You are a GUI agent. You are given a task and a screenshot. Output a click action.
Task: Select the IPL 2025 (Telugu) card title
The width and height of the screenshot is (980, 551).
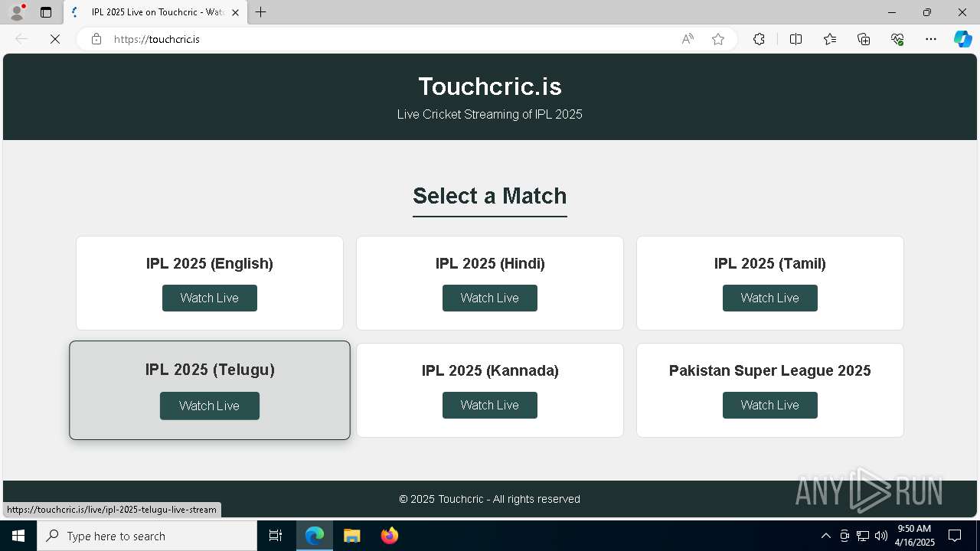[210, 370]
